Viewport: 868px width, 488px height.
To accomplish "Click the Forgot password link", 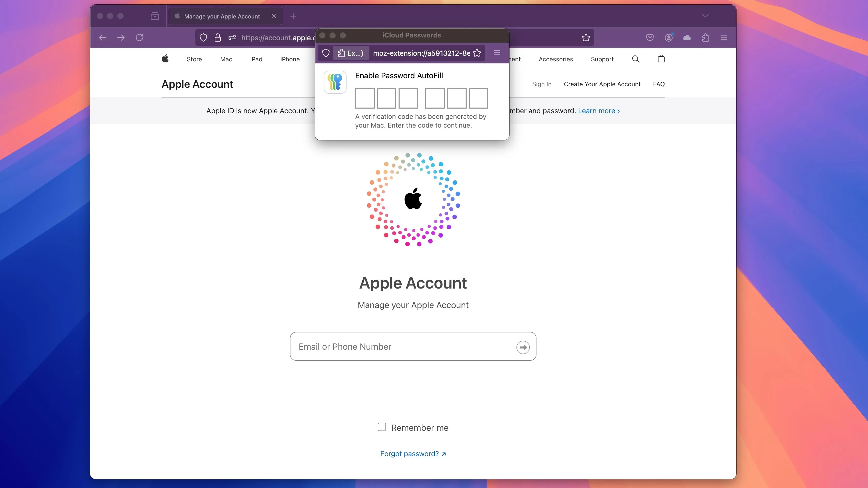I will click(x=412, y=453).
